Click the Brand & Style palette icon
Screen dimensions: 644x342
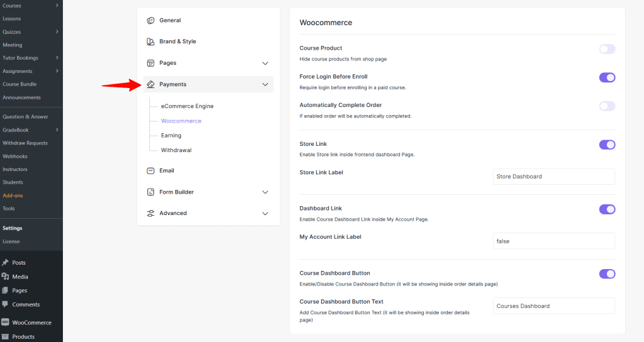click(x=151, y=41)
